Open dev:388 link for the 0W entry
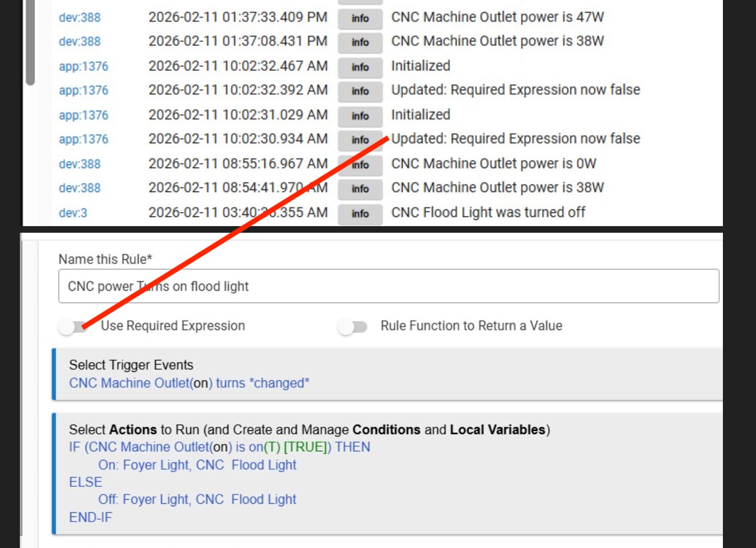 pos(80,164)
